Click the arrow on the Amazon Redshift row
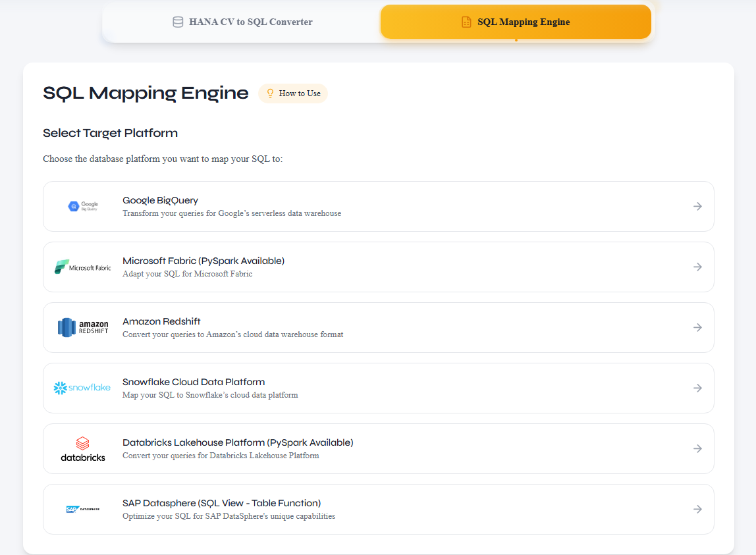Viewport: 756px width, 555px height. pyautogui.click(x=697, y=327)
